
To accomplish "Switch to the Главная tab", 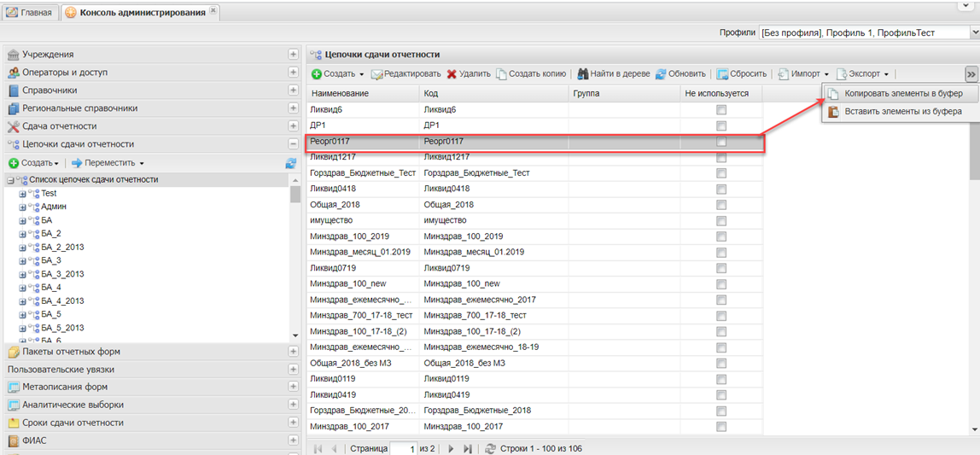I will (x=30, y=12).
